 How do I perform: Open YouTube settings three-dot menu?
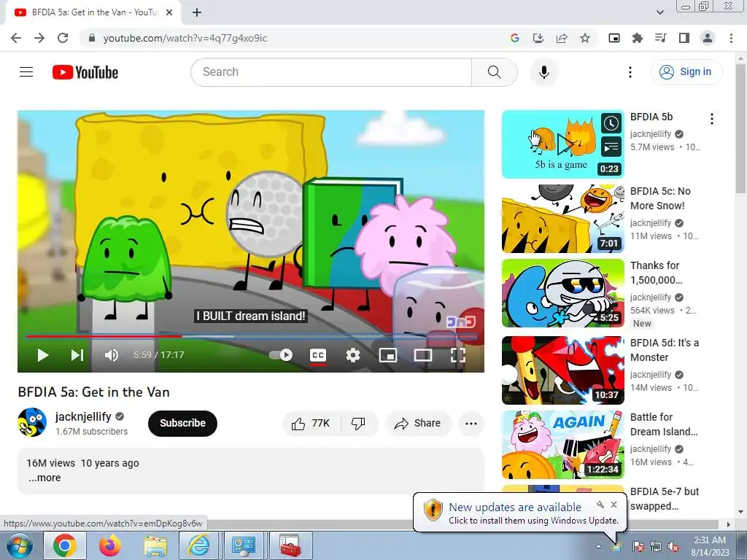click(x=630, y=72)
